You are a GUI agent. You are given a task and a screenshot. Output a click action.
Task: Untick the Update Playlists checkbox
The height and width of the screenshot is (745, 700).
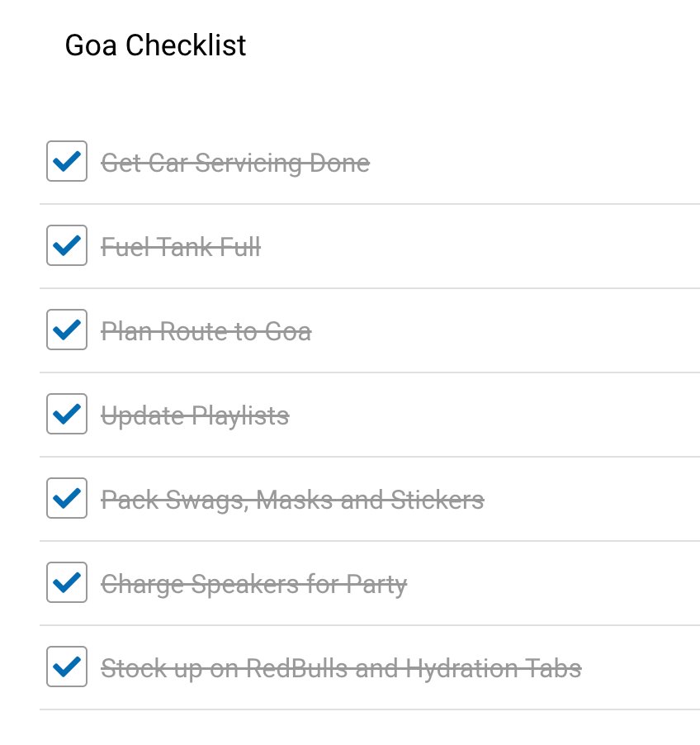tap(67, 414)
